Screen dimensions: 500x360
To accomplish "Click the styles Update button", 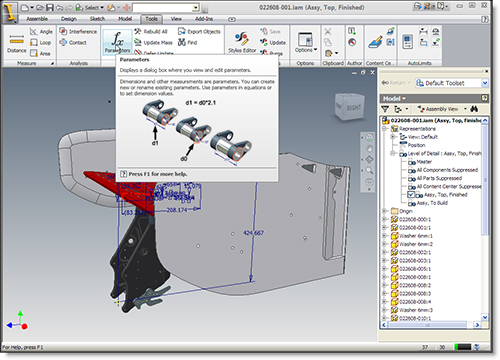I will pos(273,43).
